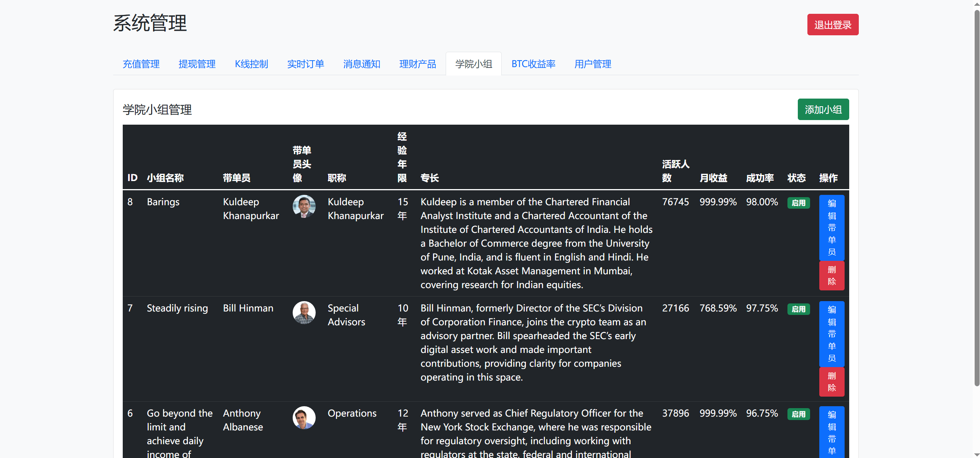This screenshot has width=980, height=458.
Task: Click Anthony Albanese's avatar photo
Action: click(304, 418)
